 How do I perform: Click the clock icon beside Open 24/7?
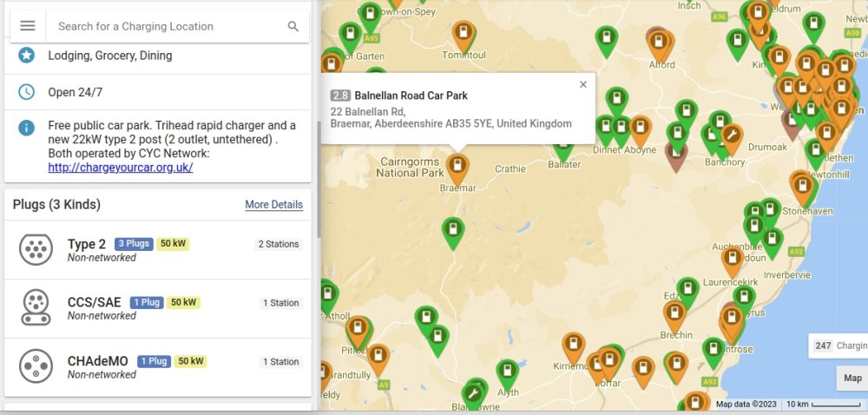(x=27, y=92)
